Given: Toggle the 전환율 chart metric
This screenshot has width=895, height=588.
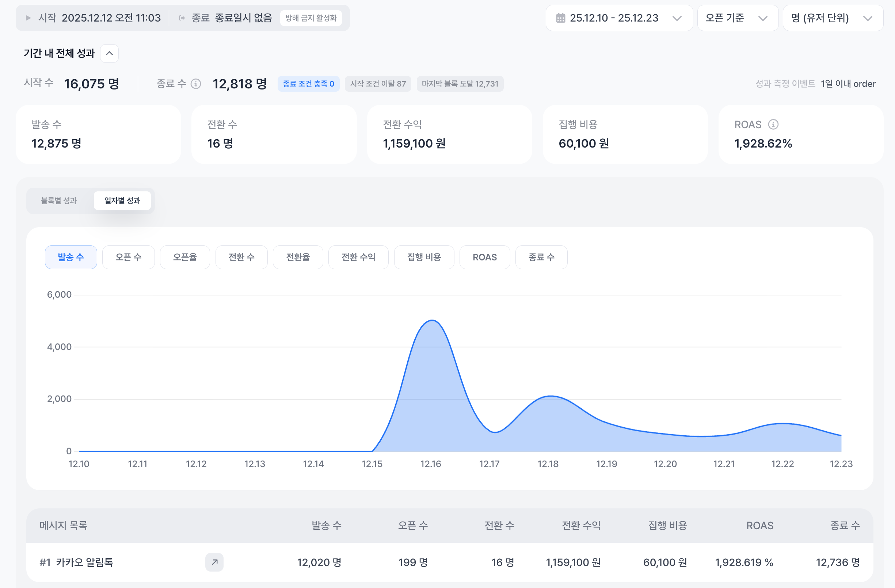Looking at the screenshot, I should tap(298, 257).
